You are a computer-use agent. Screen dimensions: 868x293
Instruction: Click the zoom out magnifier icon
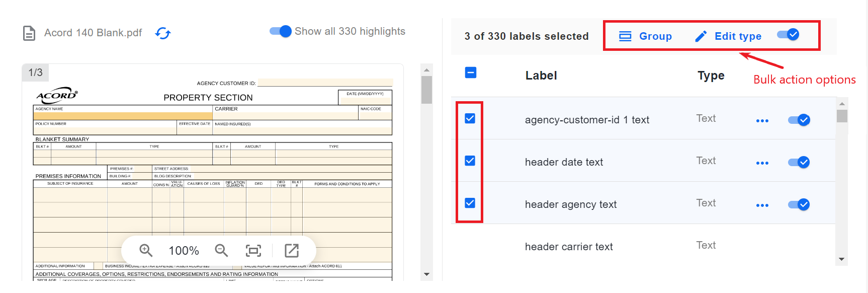coord(221,250)
